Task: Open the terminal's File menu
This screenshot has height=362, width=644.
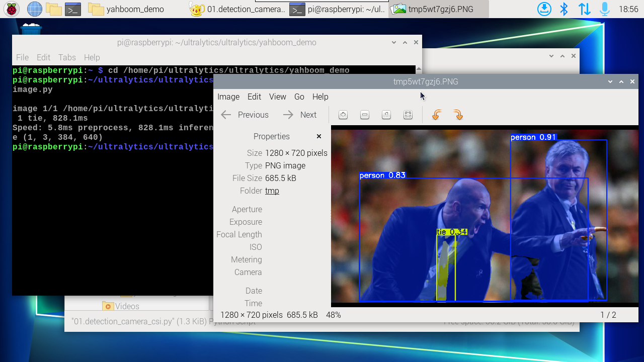Action: click(x=22, y=57)
